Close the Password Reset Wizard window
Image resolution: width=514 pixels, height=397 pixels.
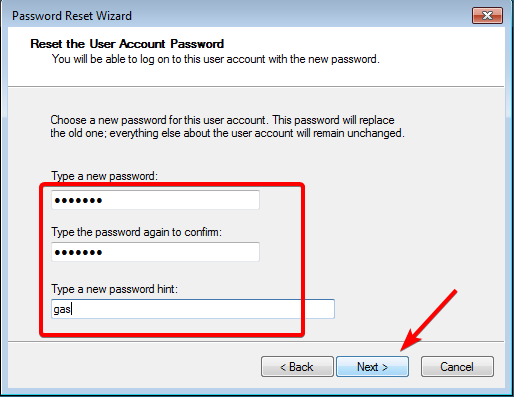pos(487,15)
